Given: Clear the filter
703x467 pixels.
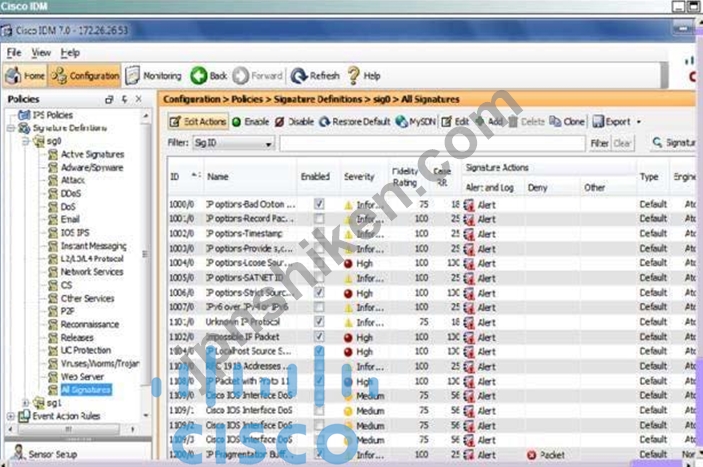Looking at the screenshot, I should [622, 143].
